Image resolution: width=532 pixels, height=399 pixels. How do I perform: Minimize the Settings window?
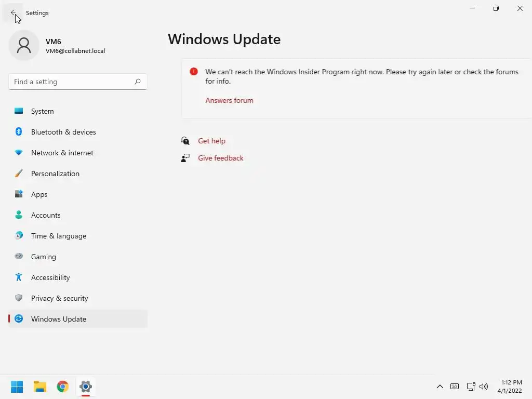coord(472,8)
